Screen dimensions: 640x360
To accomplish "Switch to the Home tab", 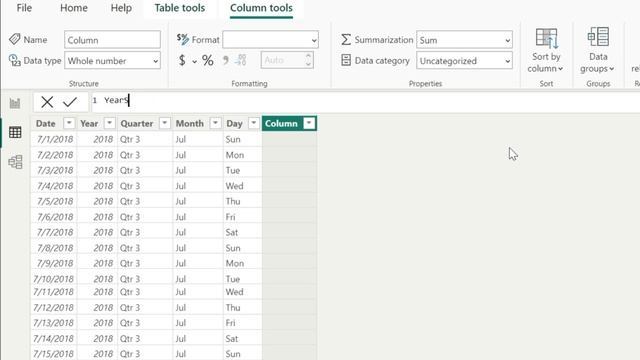I will coord(74,8).
